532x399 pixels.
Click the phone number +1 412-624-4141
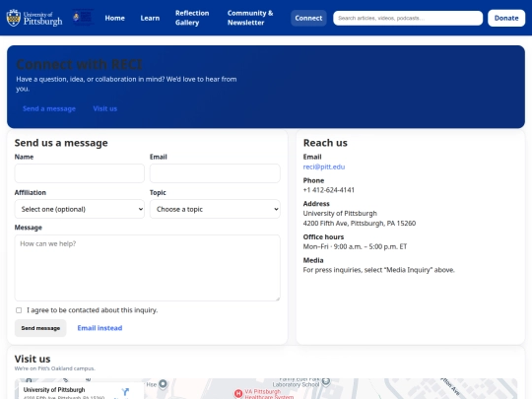pyautogui.click(x=328, y=190)
